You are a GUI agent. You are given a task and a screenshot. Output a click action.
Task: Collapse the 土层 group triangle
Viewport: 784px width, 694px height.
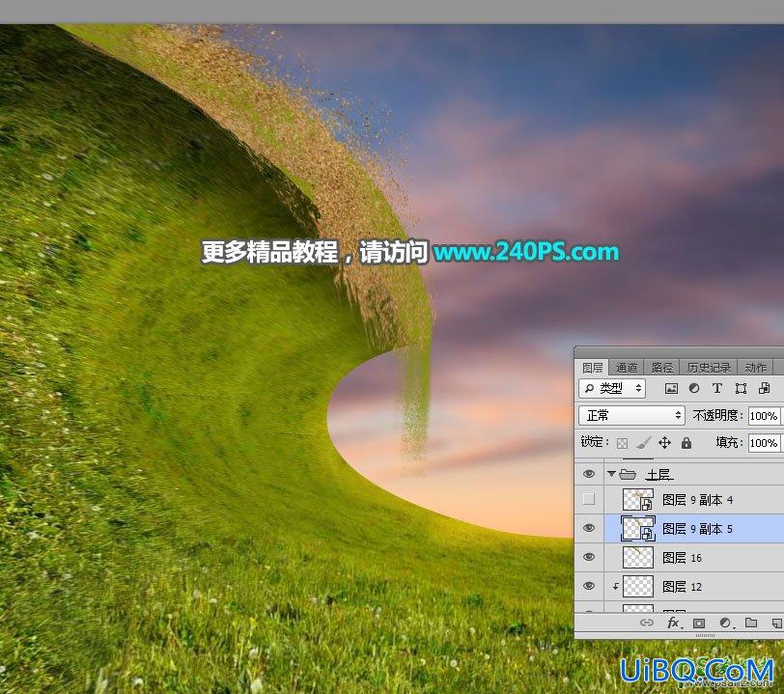tap(611, 473)
